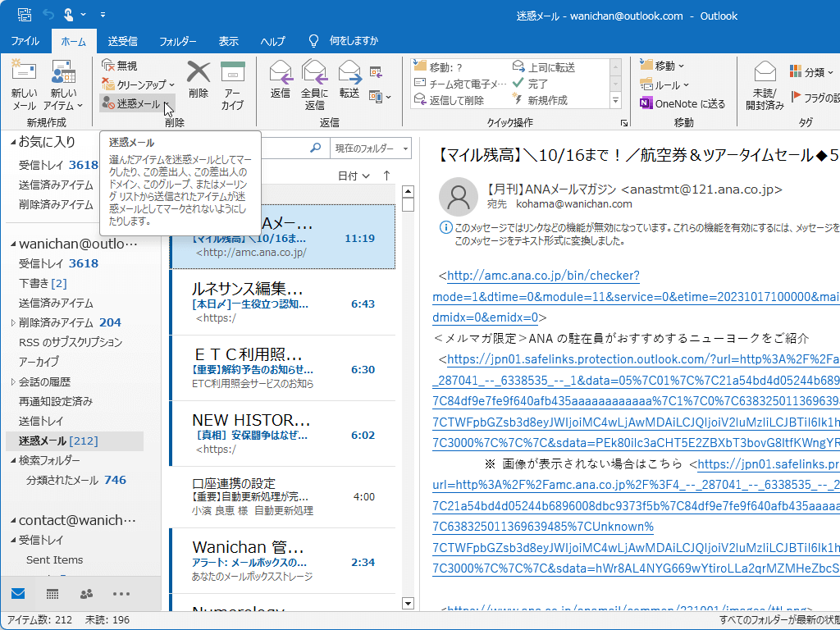Viewport: 840px width, 630px height.
Task: Collapse the 検索フォルダー node
Action: click(13, 461)
